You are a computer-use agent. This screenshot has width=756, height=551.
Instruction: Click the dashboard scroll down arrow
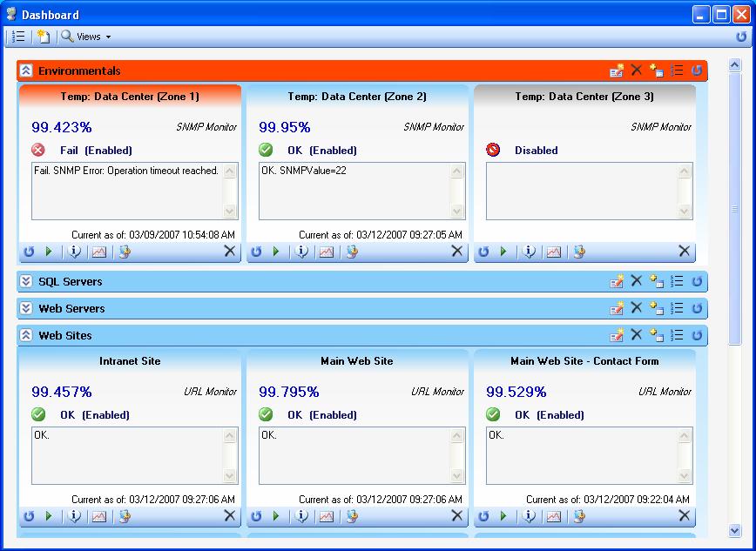tap(734, 531)
